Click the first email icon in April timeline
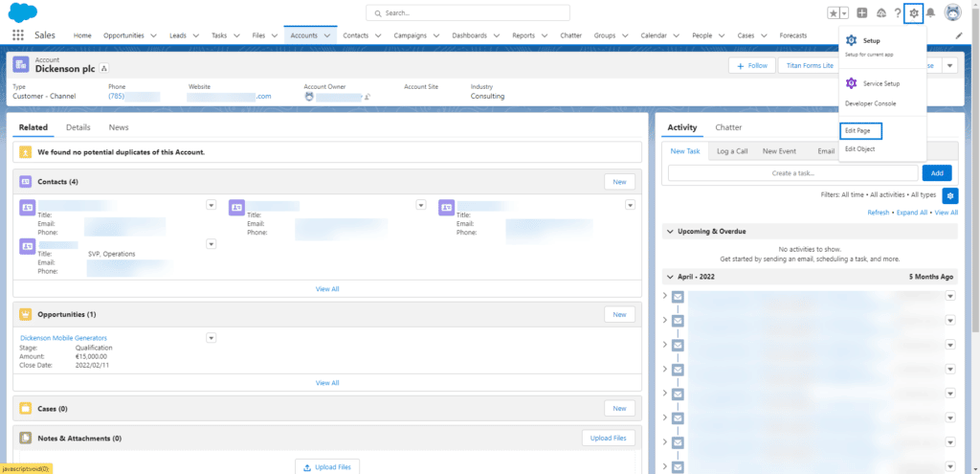The height and width of the screenshot is (474, 980). 678,296
